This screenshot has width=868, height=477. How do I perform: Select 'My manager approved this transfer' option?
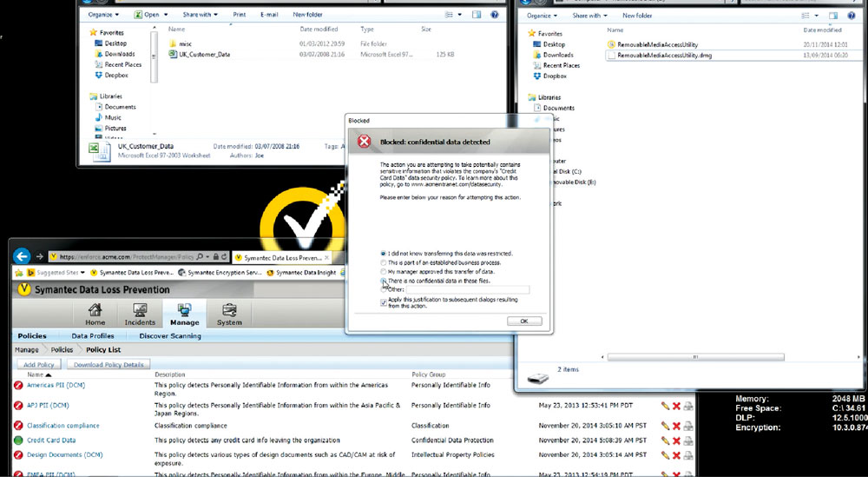[383, 272]
